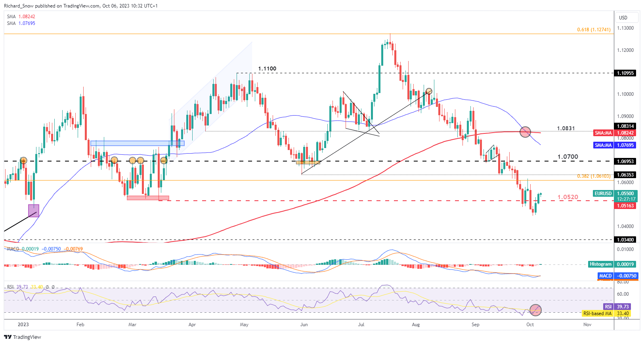Viewport: 644px width, 344px height.
Task: Click the 1.0700 level annotation text
Action: pyautogui.click(x=568, y=157)
